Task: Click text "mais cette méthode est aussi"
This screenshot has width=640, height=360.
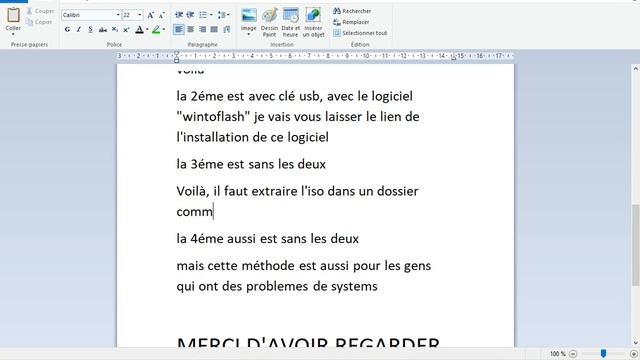Action: tap(263, 266)
